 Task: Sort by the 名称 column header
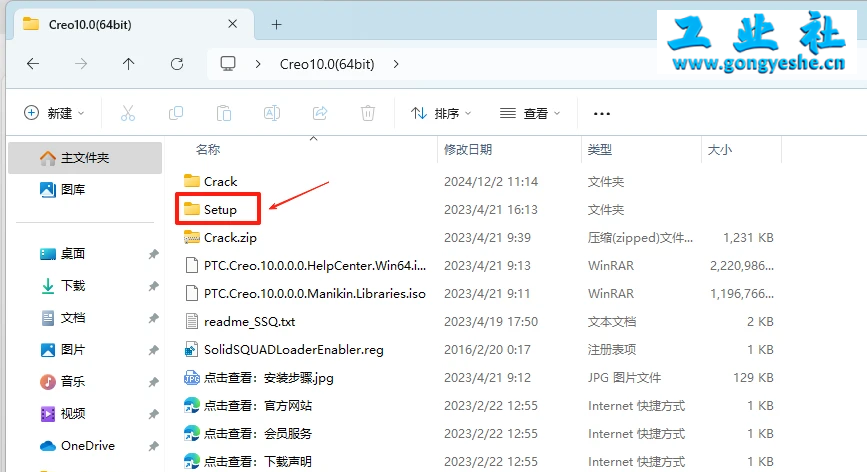[x=208, y=149]
